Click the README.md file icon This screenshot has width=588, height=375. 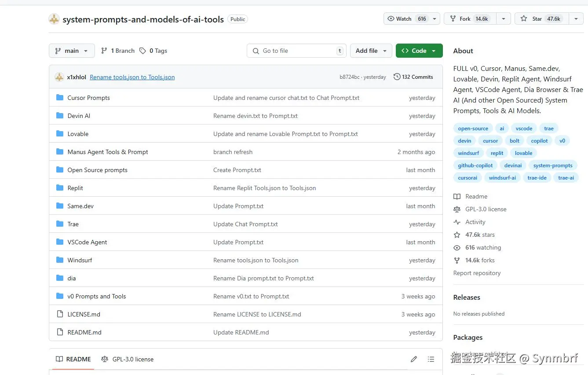[x=60, y=332]
